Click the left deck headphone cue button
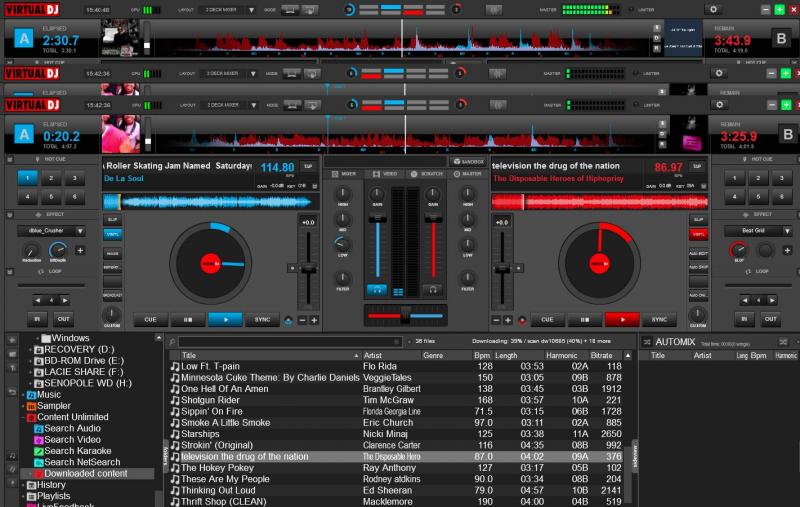The image size is (800, 507). [378, 289]
